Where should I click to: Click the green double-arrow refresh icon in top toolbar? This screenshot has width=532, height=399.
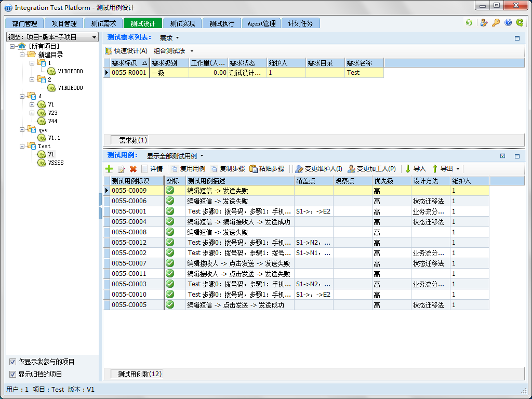tap(469, 23)
